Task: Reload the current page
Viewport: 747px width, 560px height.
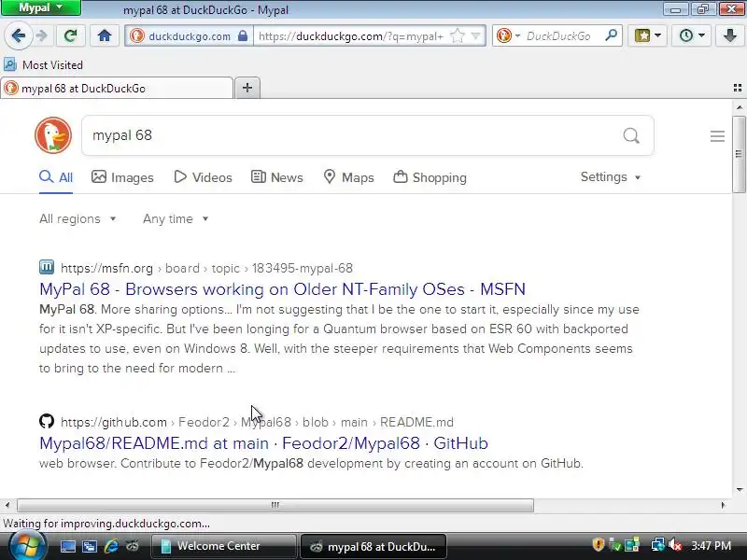Action: click(71, 35)
